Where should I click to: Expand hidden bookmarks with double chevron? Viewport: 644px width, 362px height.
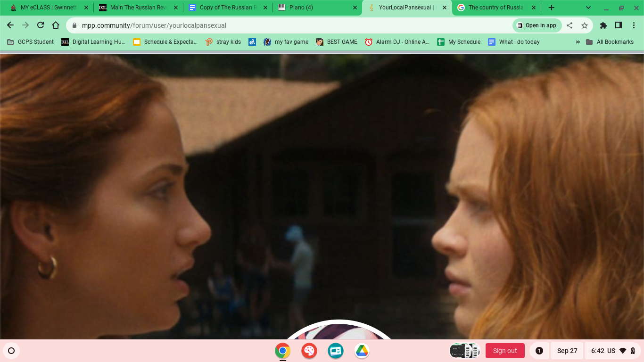[x=578, y=42]
